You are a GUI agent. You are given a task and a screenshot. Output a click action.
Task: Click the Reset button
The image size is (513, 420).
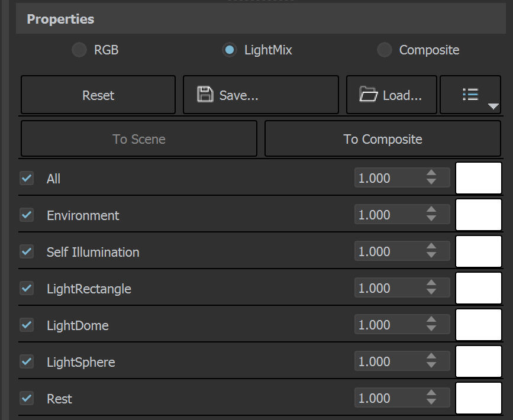pyautogui.click(x=98, y=95)
